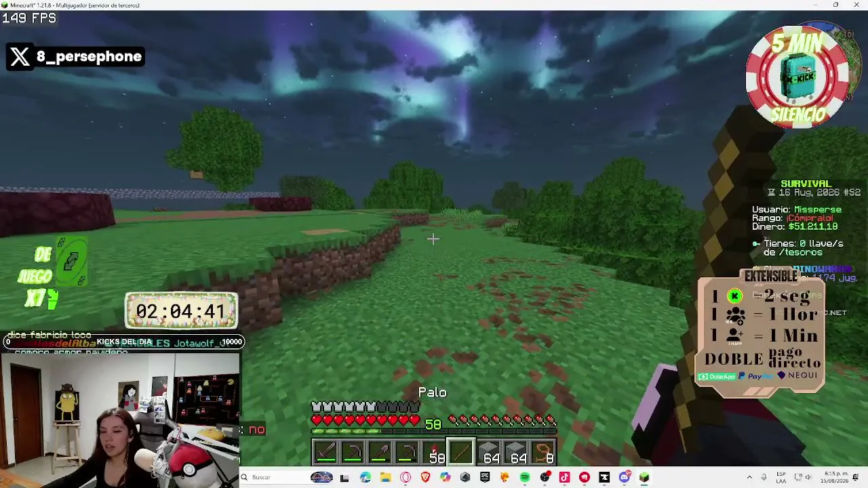
Task: Click the 'DOBLE pago directo' text
Action: click(763, 359)
